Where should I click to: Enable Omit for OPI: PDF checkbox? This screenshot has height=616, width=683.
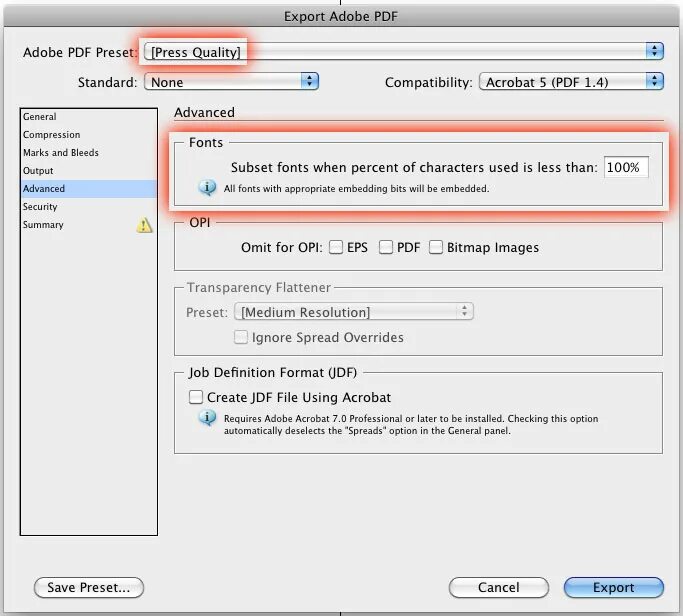point(385,247)
